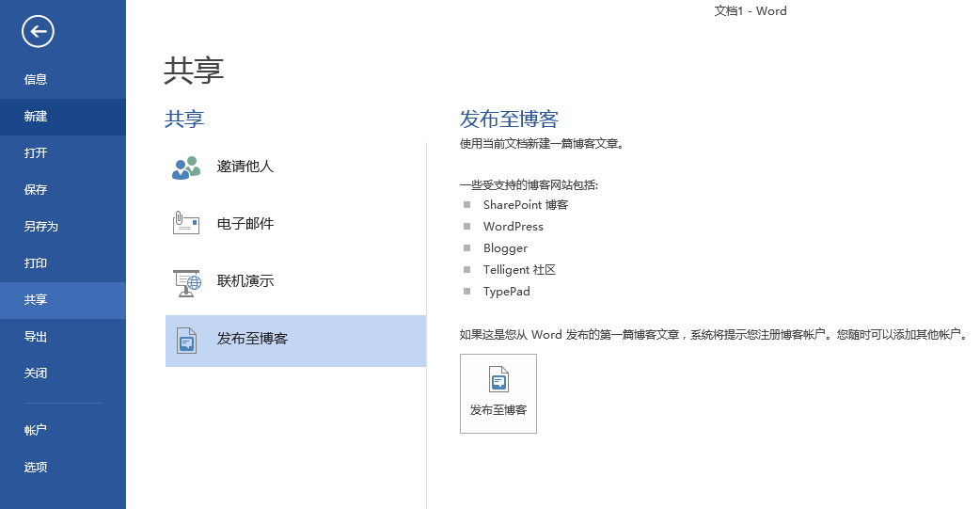Select the 联机演示 share option label
This screenshot has height=509, width=980.
coord(245,281)
